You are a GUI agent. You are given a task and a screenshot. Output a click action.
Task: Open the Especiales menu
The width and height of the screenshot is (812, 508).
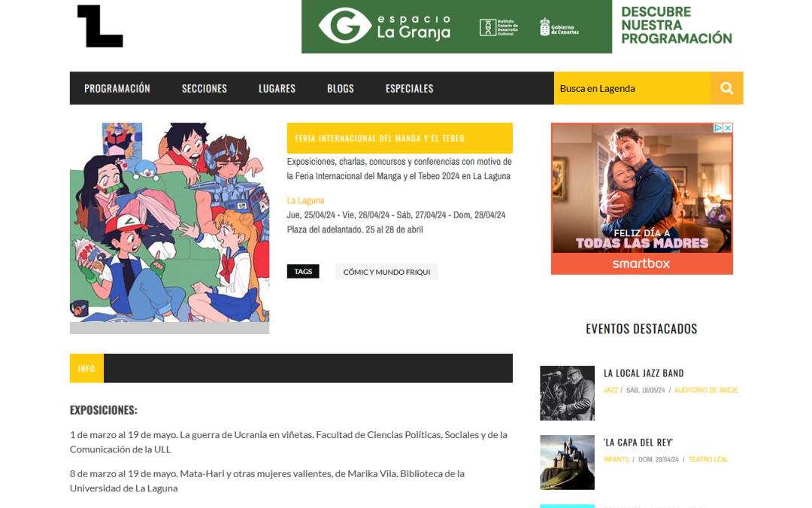(x=409, y=89)
